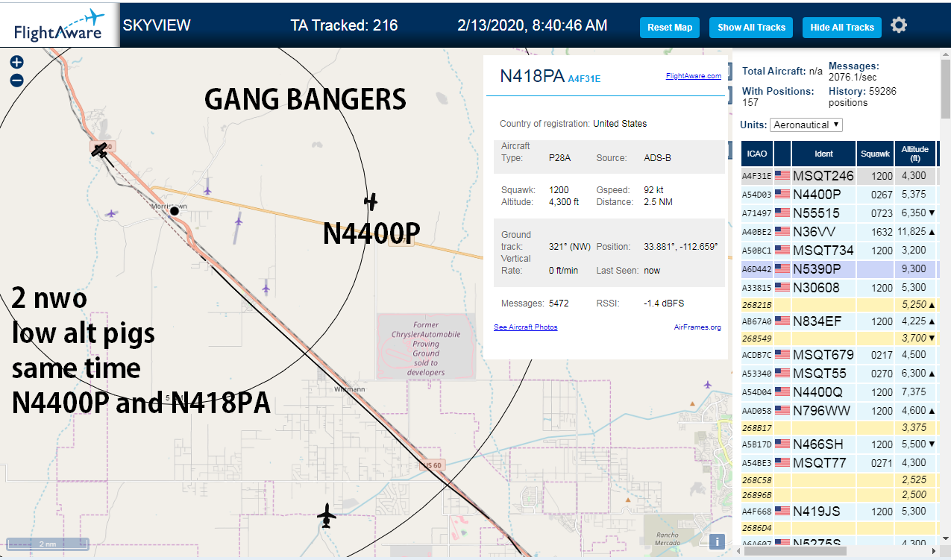Open the AirFrames.org link

click(x=697, y=327)
